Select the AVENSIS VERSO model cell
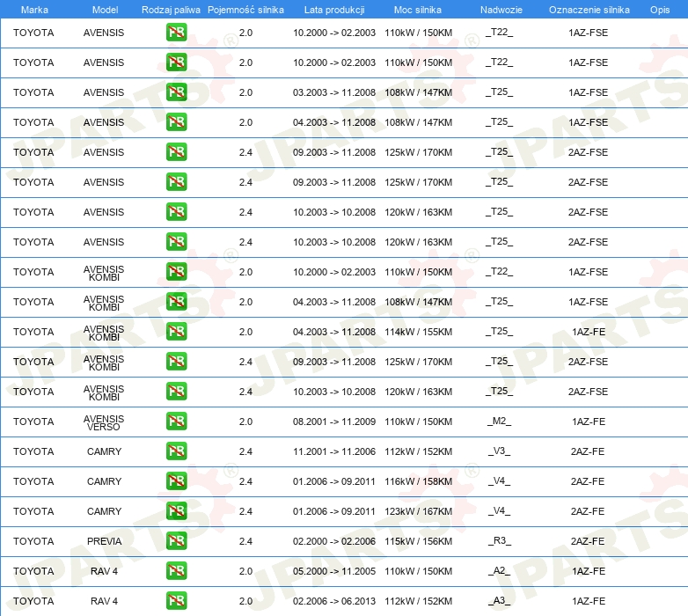This screenshot has width=688, height=616. pos(104,422)
